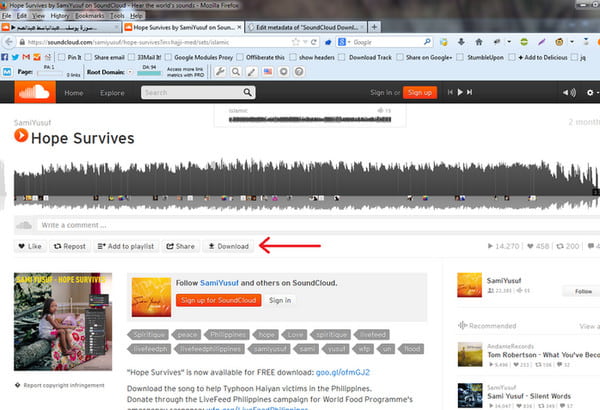Click Add to playlist button
Viewport: 600px width, 410px height.
click(125, 245)
